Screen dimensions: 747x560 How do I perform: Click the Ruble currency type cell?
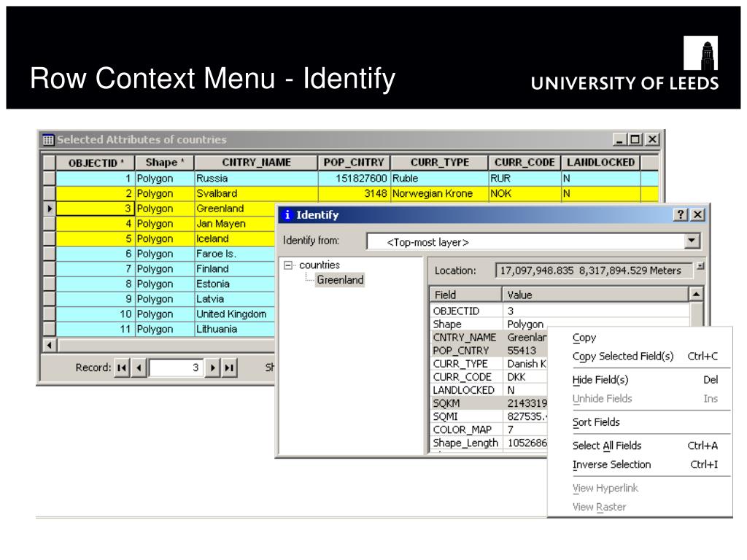tap(439, 179)
